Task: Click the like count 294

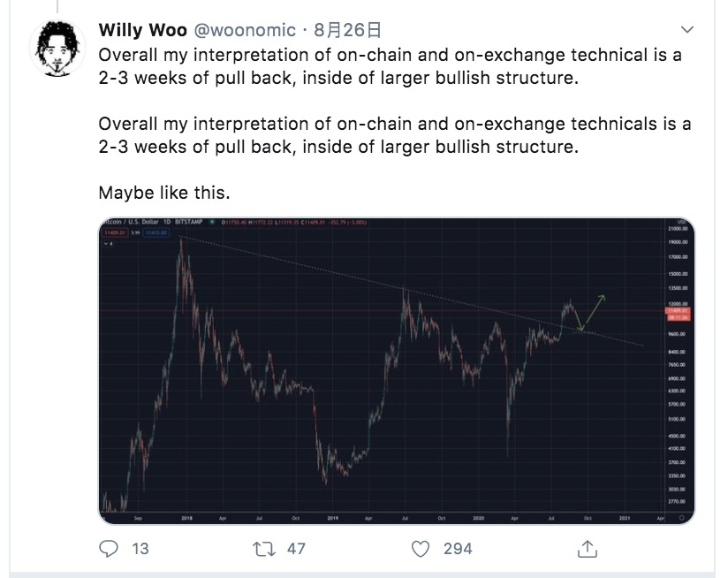Action: click(458, 549)
